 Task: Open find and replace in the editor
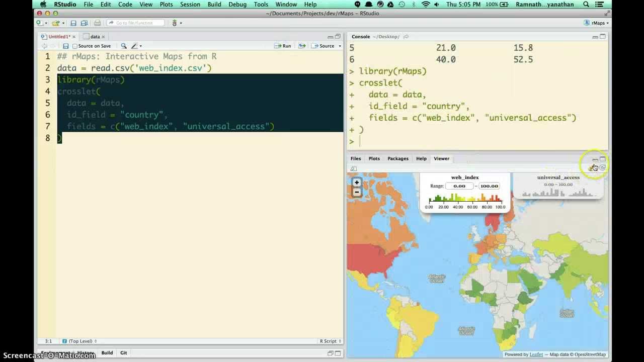point(124,46)
